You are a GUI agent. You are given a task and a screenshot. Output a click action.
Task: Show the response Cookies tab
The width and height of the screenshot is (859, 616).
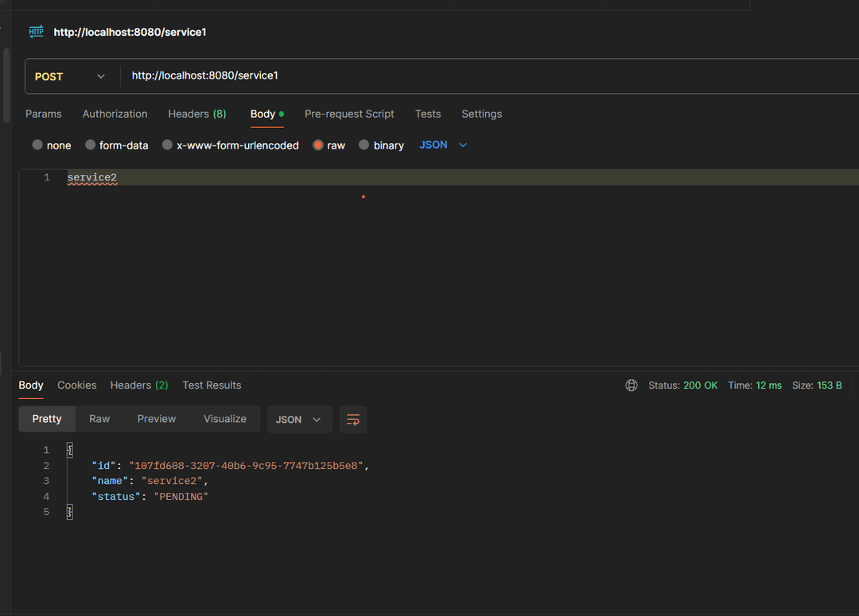[77, 385]
